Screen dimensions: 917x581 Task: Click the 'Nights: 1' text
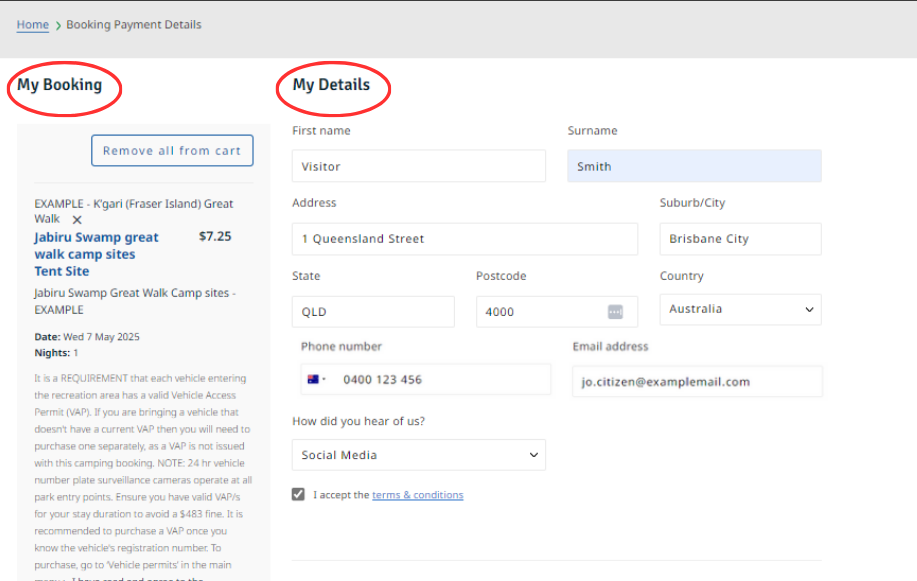(56, 353)
